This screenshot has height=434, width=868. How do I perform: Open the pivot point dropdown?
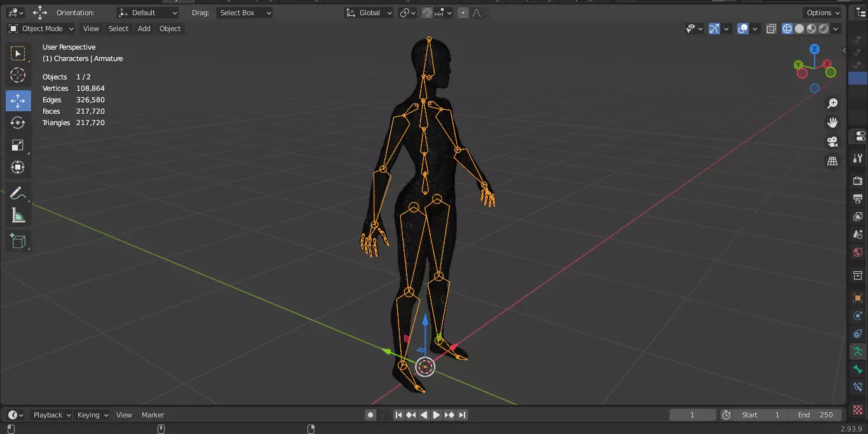coord(407,13)
